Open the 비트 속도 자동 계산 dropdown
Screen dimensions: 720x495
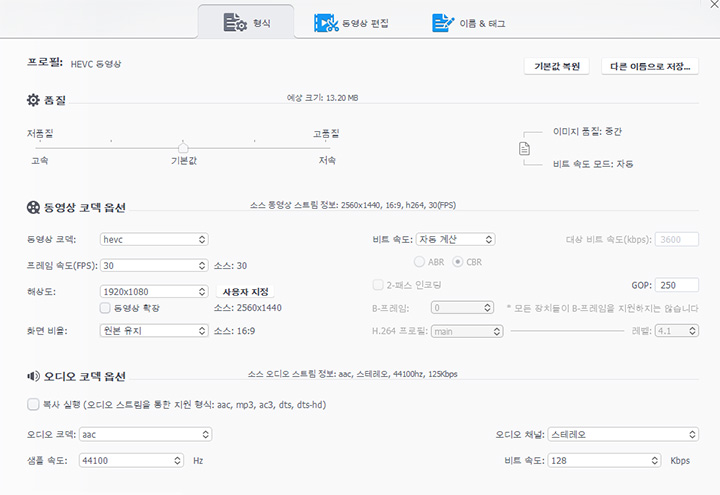pos(455,239)
